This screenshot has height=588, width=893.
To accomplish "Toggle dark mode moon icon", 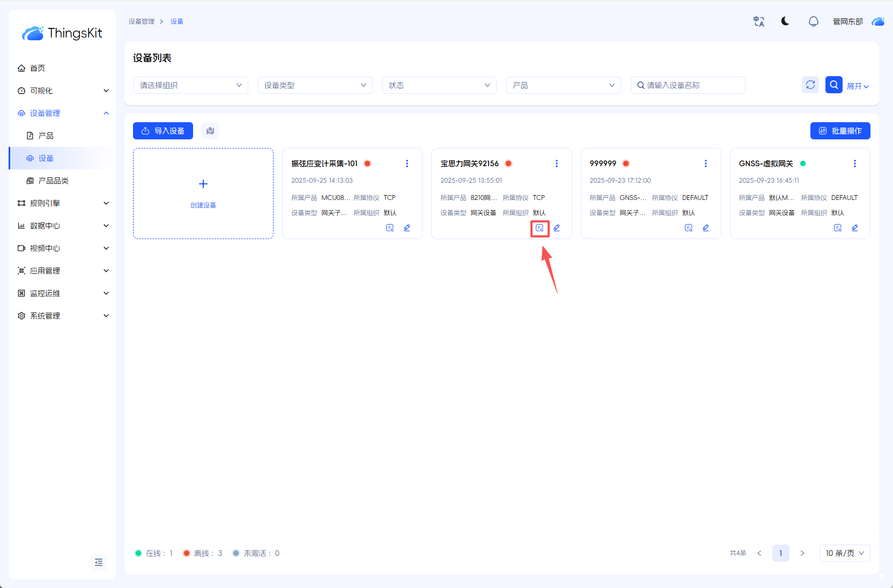I will click(x=785, y=21).
